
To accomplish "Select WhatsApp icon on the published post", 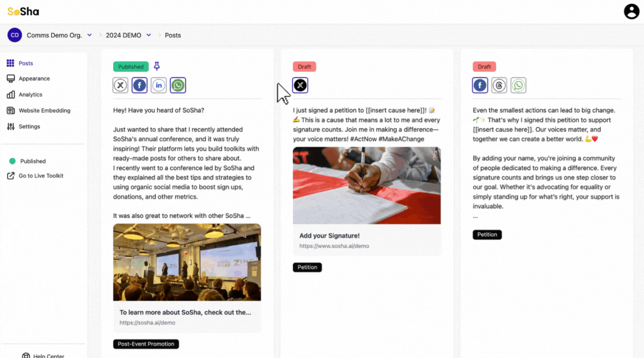I will pyautogui.click(x=178, y=85).
